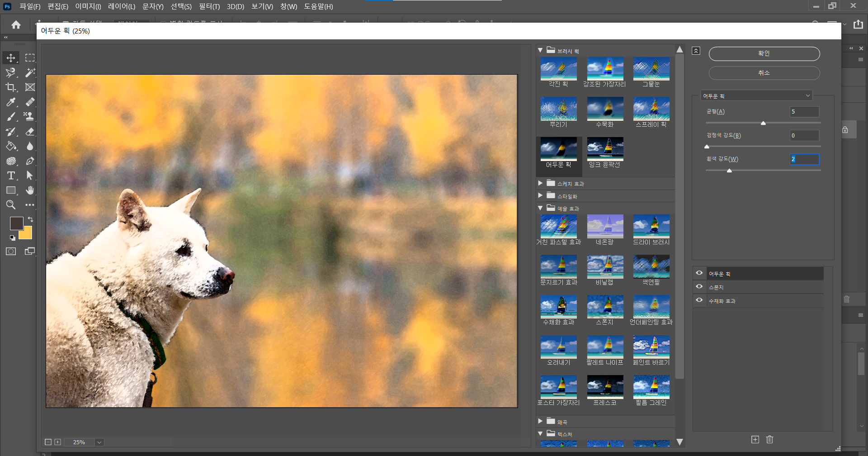Select the Crop tool
This screenshot has height=456, width=868.
(11, 87)
